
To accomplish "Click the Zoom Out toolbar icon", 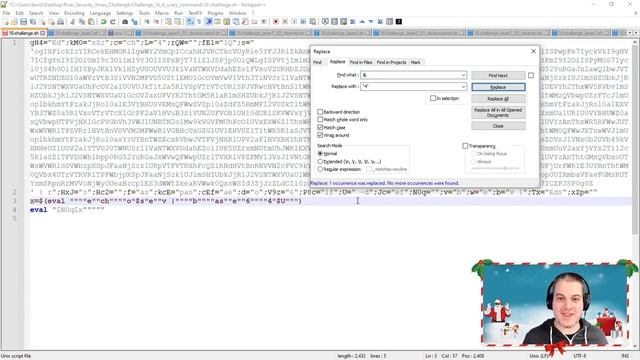I will 156,22.
